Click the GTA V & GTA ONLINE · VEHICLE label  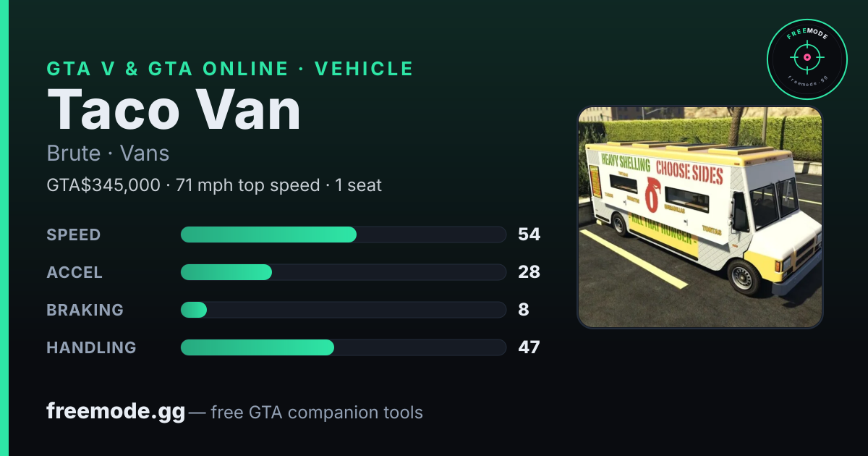click(x=230, y=69)
